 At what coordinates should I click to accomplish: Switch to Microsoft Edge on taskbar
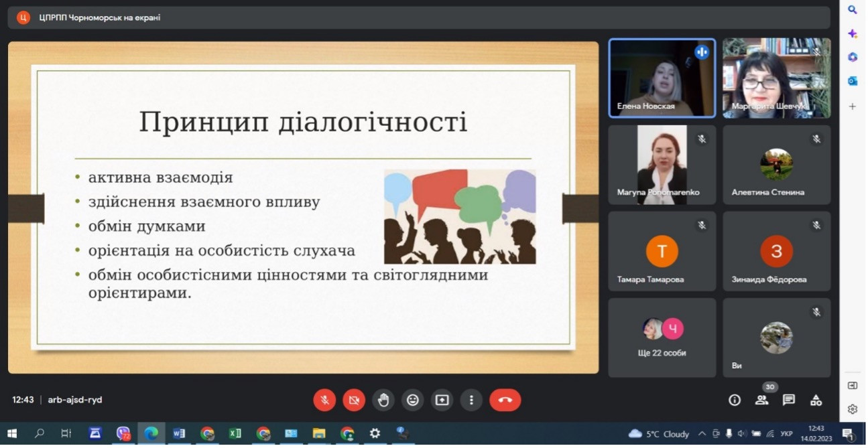151,433
